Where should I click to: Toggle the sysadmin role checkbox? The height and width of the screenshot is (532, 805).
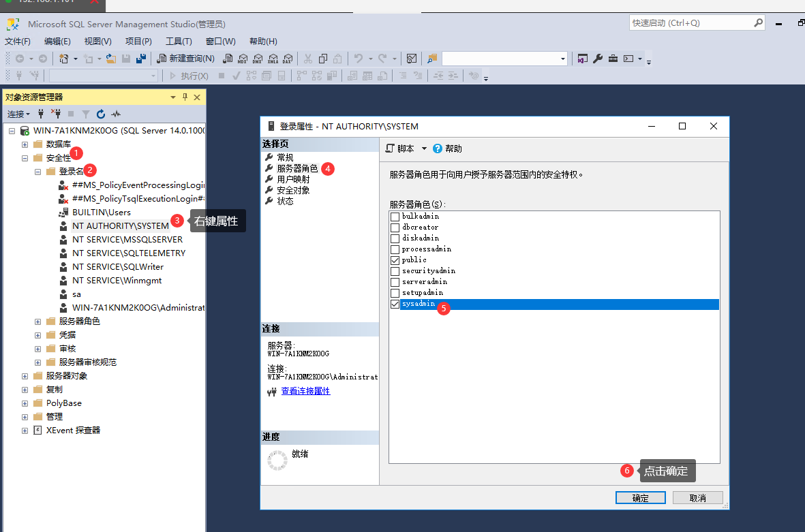(395, 304)
